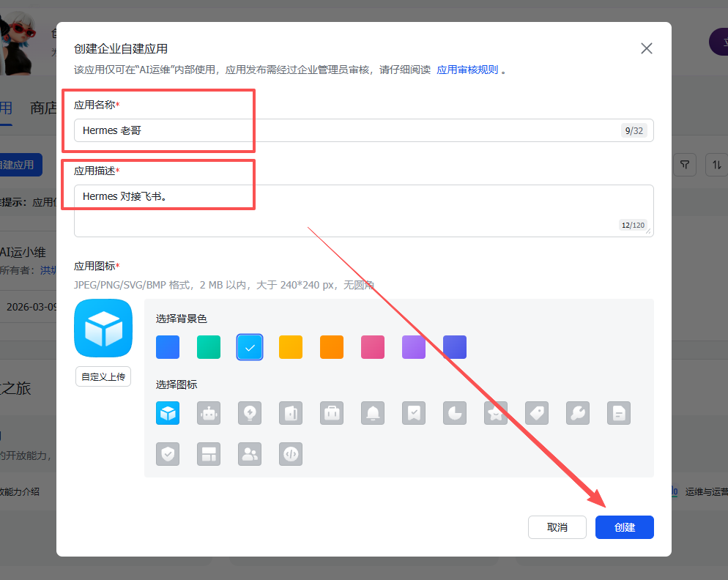Select the checked sky-blue background color
The image size is (728, 580).
pos(250,347)
